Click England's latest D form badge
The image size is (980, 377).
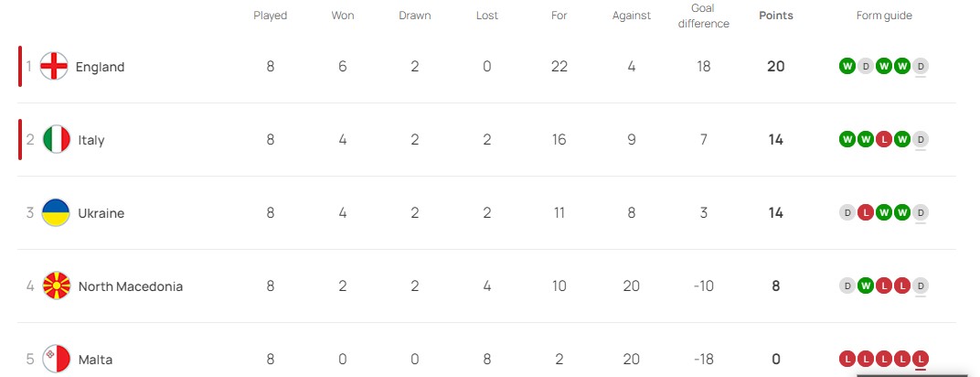click(x=921, y=66)
